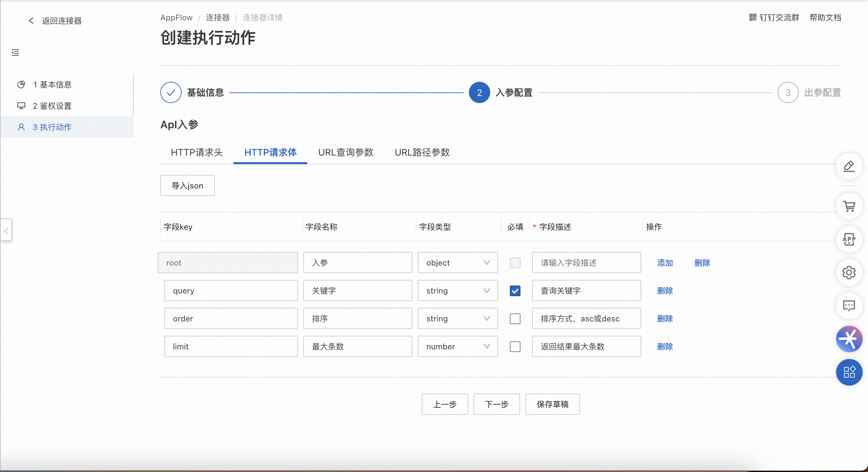Open the settings gear on the right

coord(849,273)
